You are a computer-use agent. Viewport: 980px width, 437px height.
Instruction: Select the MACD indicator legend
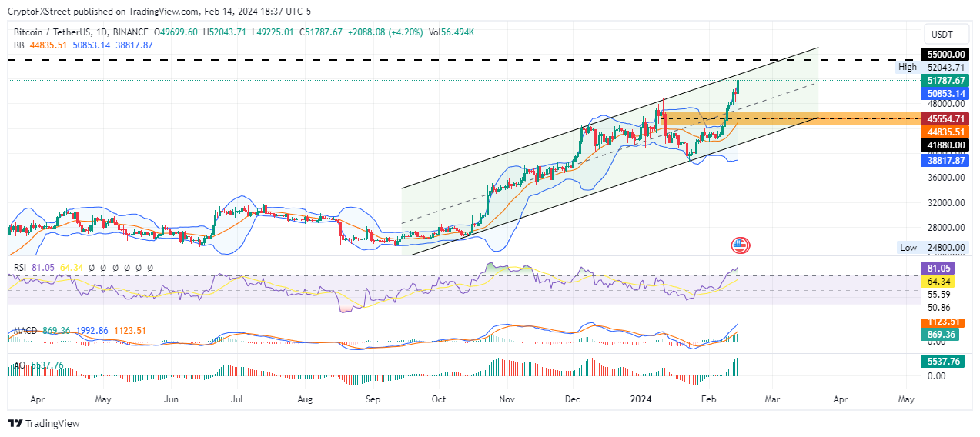point(79,331)
